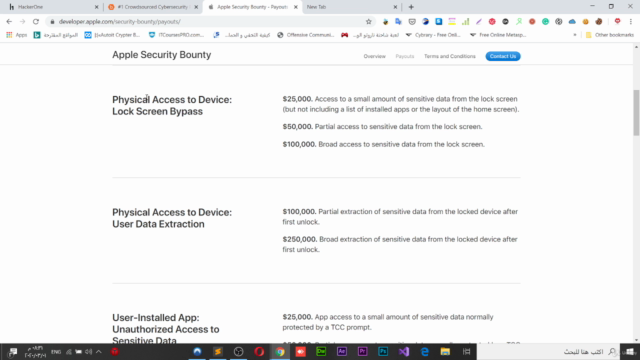Reload the Apple Security Bounty page
The height and width of the screenshot is (360, 640).
[36, 22]
